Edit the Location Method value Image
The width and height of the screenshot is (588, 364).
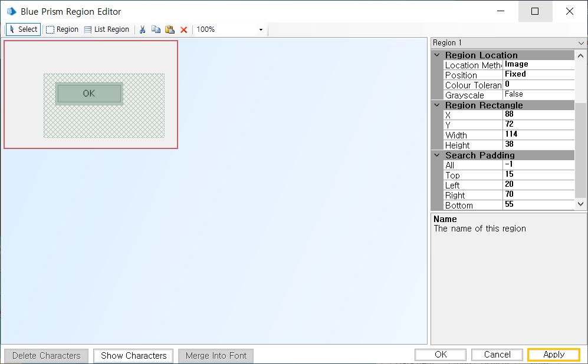click(x=538, y=64)
